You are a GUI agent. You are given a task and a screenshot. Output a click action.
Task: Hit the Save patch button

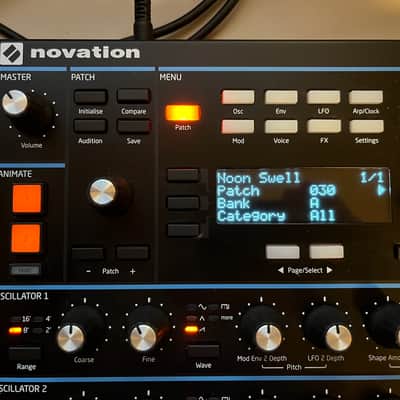[134, 126]
